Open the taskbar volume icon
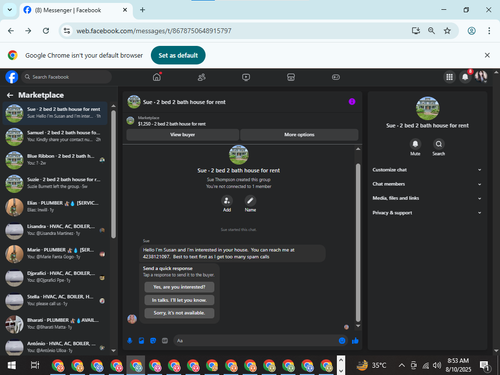The width and height of the screenshot is (500, 375). tap(437, 366)
